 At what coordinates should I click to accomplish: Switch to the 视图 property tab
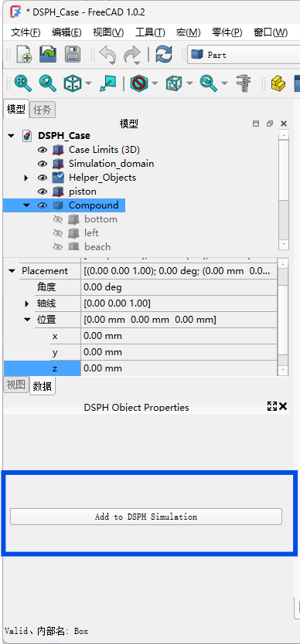[16, 385]
